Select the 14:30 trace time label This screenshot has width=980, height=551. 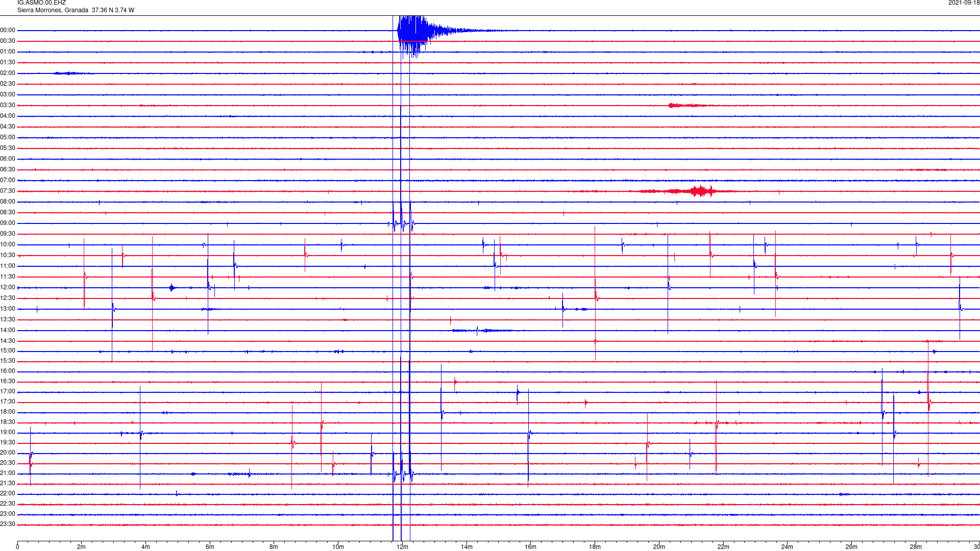click(x=8, y=341)
